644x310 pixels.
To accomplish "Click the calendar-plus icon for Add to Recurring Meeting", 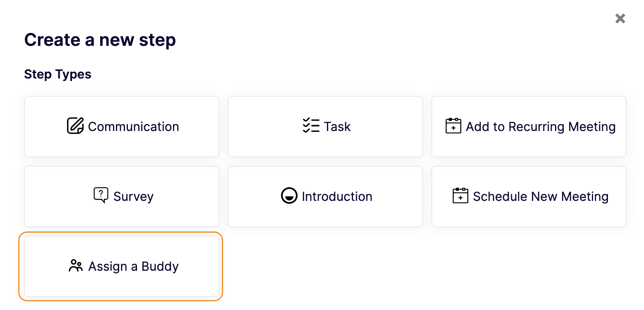I will click(454, 126).
